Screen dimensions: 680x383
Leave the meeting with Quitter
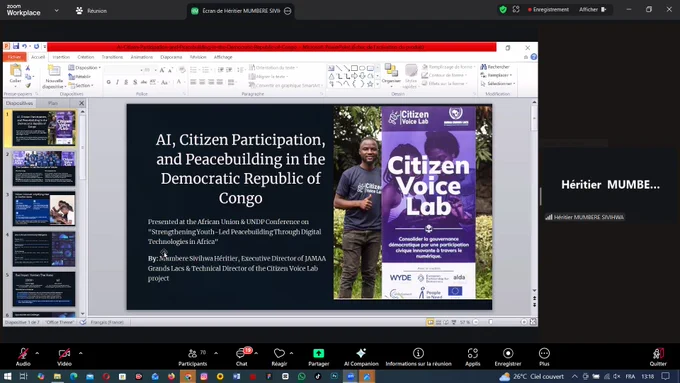[658, 357]
